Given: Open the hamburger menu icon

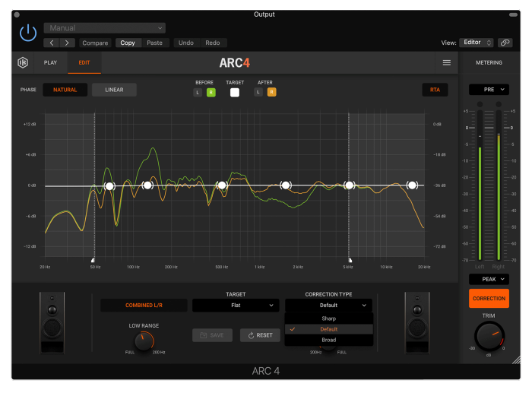Looking at the screenshot, I should pos(447,62).
